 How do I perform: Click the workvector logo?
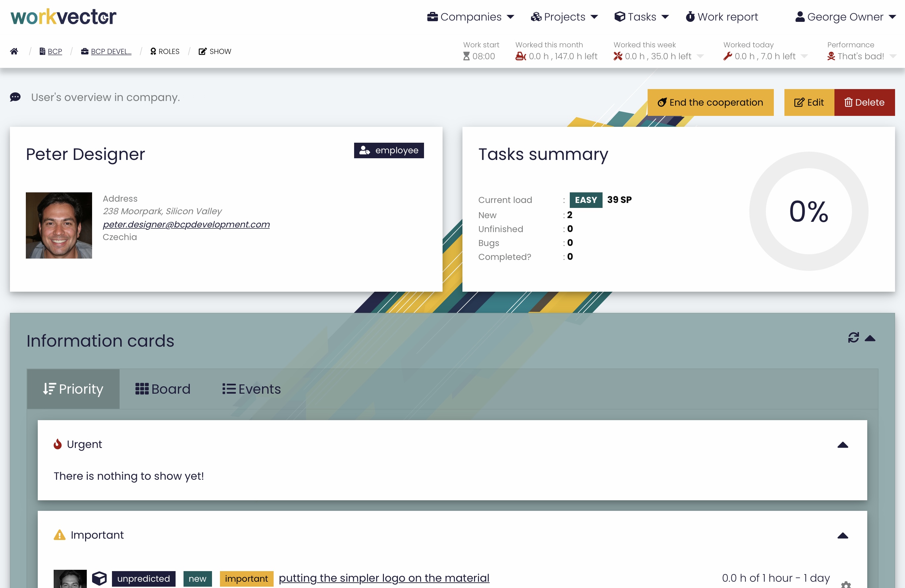[x=64, y=17]
